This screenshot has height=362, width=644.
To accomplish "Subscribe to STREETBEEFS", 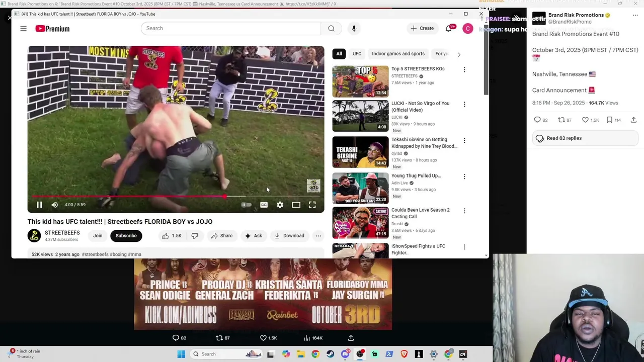I will tap(126, 235).
